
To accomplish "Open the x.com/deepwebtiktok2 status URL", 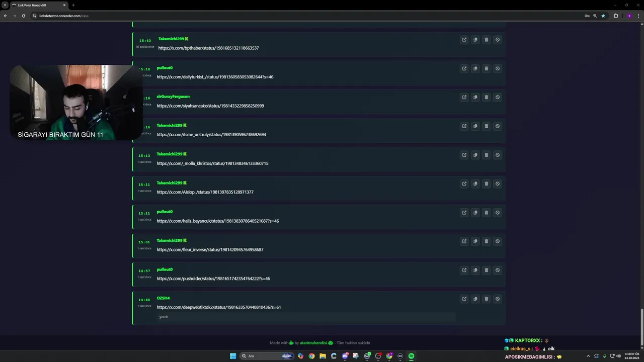I will pyautogui.click(x=219, y=307).
